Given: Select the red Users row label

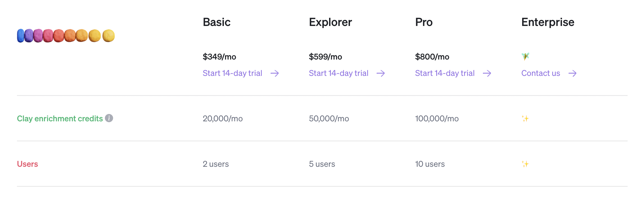Looking at the screenshot, I should pyautogui.click(x=27, y=164).
